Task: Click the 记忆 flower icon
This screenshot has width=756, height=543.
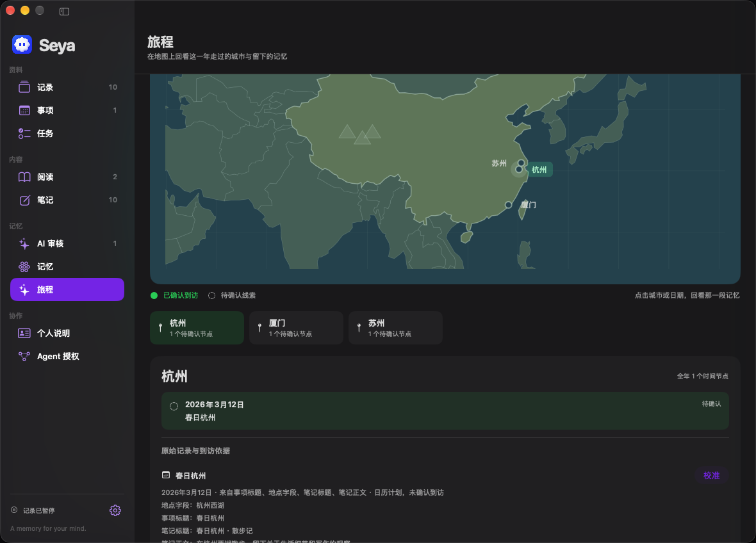Action: [24, 266]
